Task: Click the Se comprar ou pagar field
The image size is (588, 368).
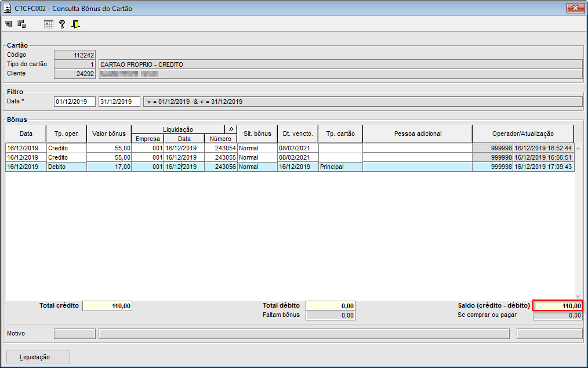Action: [x=558, y=315]
